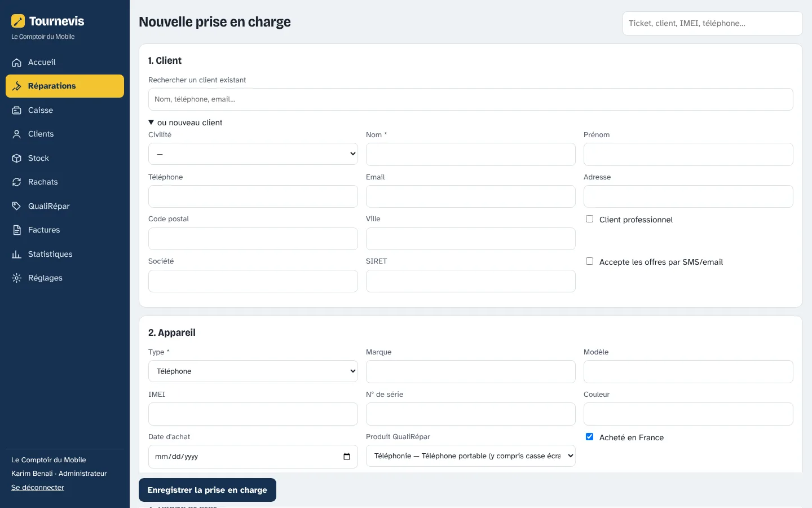Open the Caisse section
The width and height of the screenshot is (812, 508).
(x=65, y=111)
